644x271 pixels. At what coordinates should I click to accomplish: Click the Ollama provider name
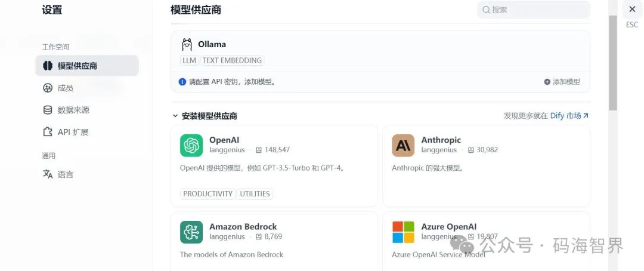click(x=212, y=44)
